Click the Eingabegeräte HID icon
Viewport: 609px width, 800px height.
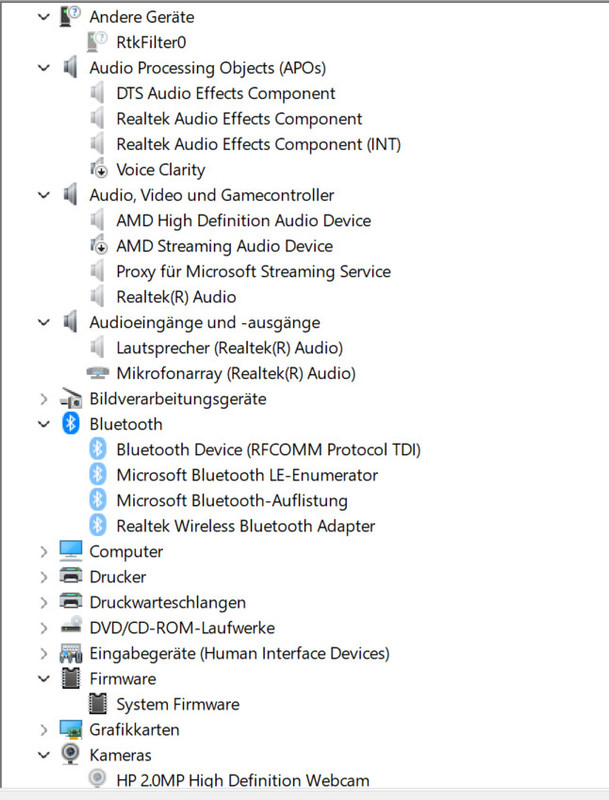pyautogui.click(x=70, y=653)
